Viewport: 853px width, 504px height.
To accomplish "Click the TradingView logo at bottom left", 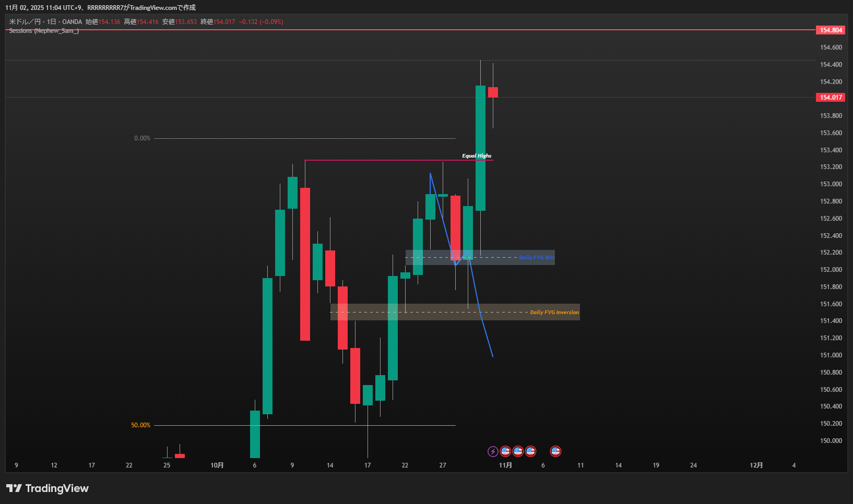I will coord(48,488).
